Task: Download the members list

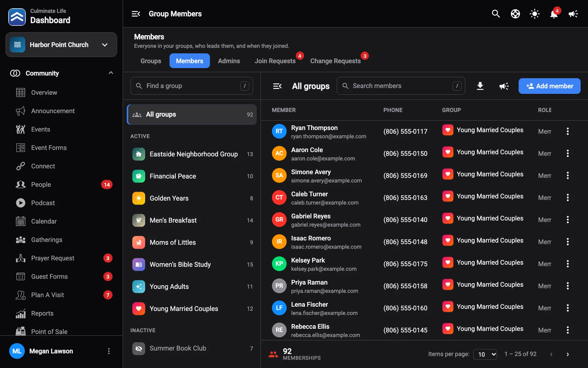Action: click(480, 86)
